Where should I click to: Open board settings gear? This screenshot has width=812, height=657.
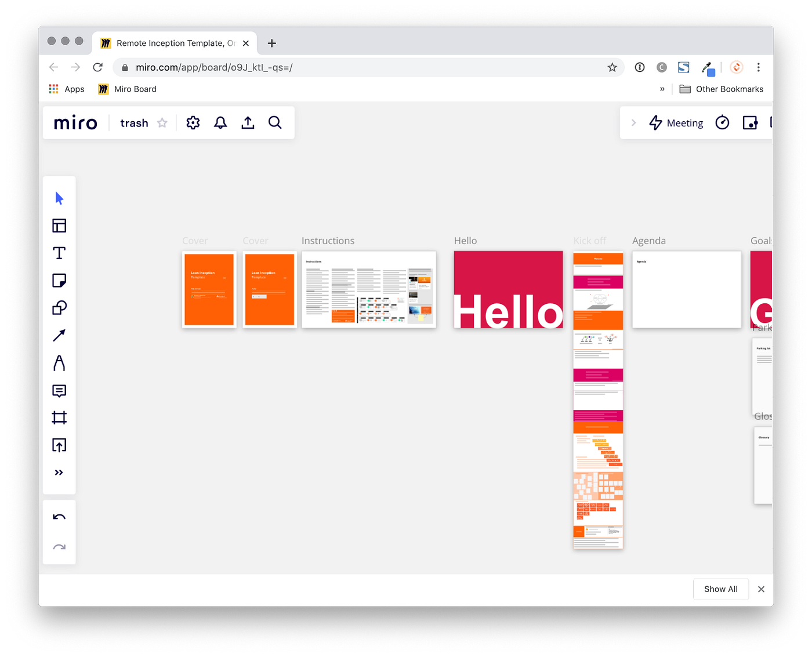(x=193, y=123)
